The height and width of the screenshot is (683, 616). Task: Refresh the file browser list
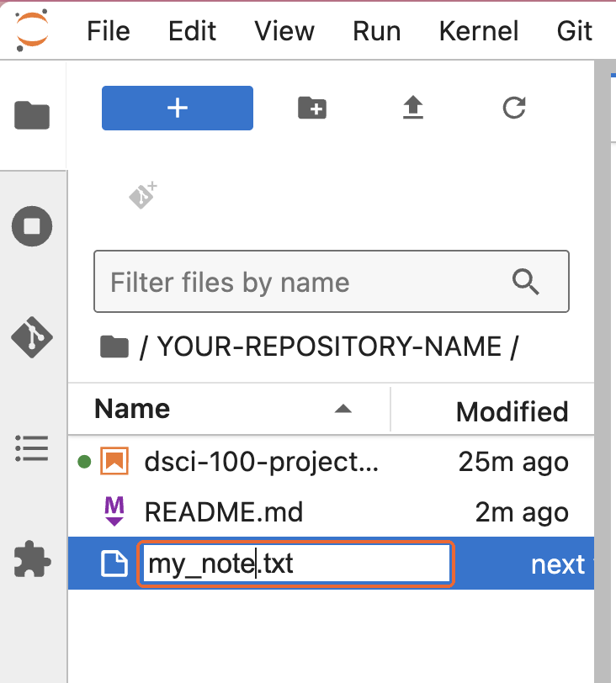[514, 108]
